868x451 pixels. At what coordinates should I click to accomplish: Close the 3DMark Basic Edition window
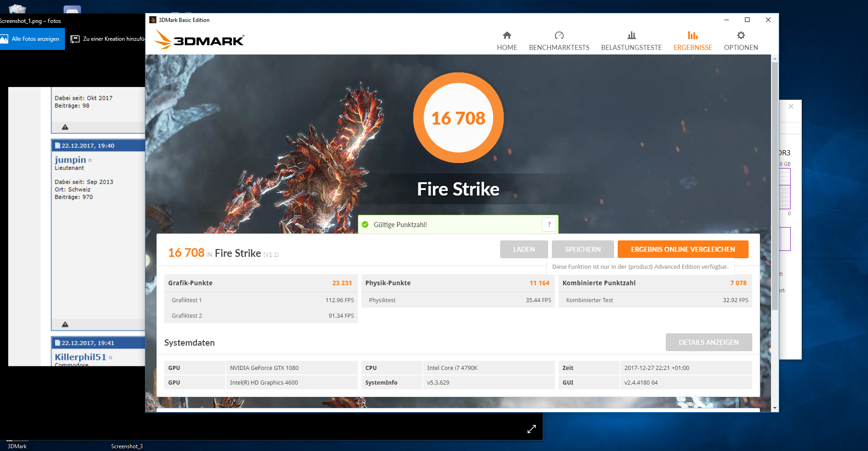[768, 20]
